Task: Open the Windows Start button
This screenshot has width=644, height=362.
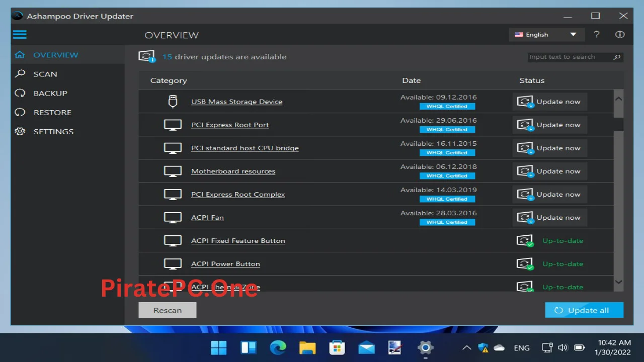Action: click(219, 347)
